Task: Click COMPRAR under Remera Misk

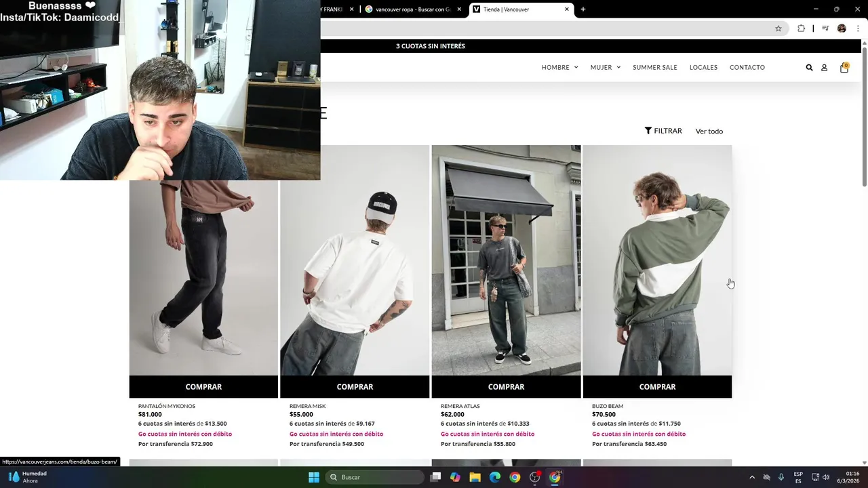Action: tap(355, 387)
